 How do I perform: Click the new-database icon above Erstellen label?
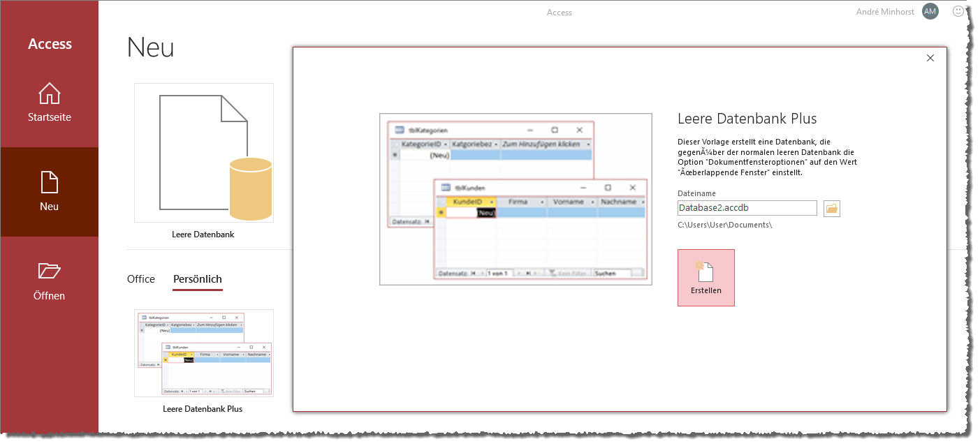705,272
